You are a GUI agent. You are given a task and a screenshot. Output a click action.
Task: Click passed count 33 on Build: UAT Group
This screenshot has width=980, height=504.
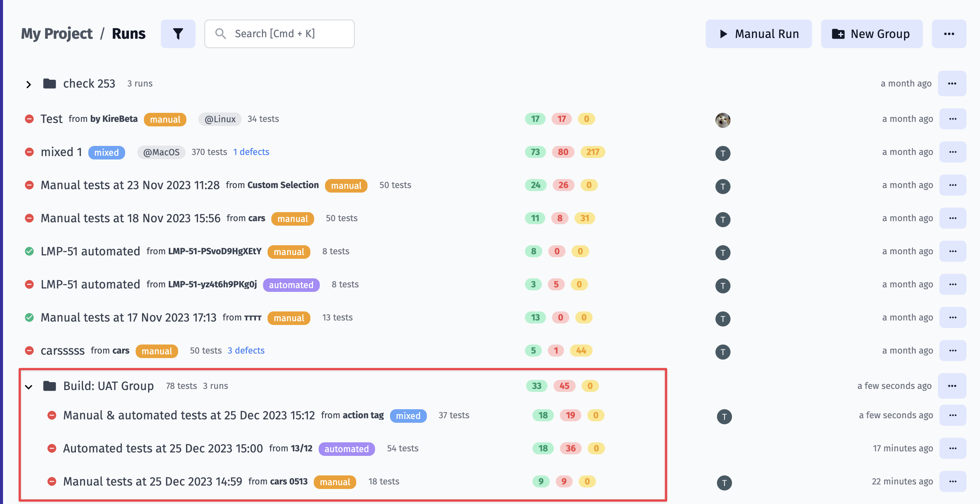click(537, 386)
